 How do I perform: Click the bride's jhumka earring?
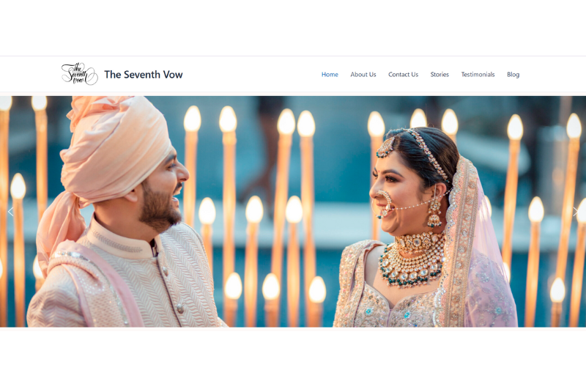[434, 212]
